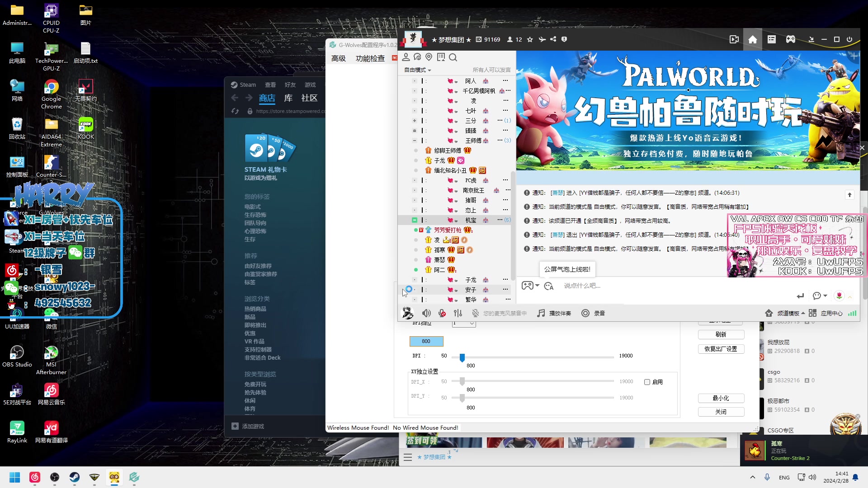Open the DPI档位 combo box in G-Wolves

(464, 323)
